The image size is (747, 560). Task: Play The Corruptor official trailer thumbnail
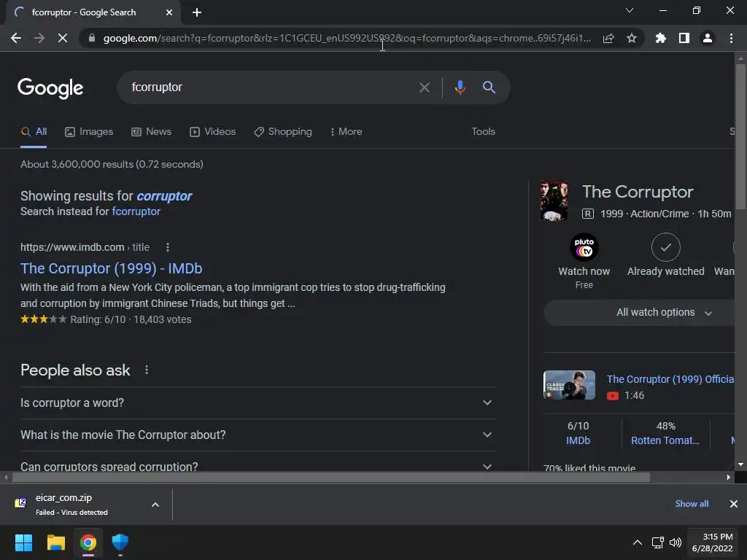569,385
